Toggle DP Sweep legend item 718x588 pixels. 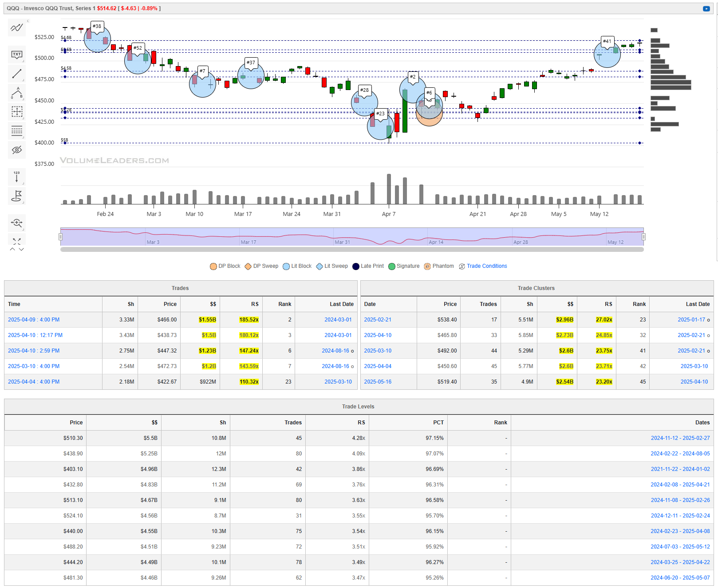pyautogui.click(x=261, y=266)
